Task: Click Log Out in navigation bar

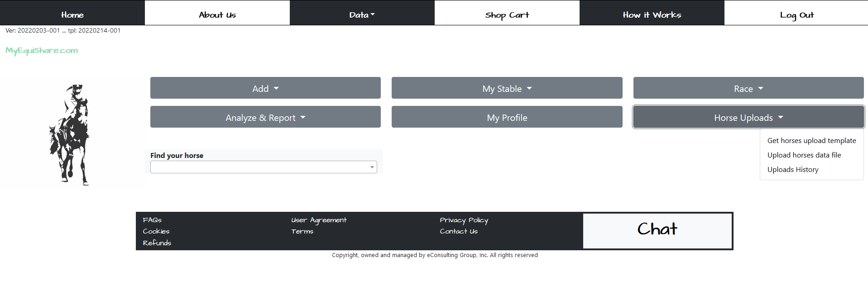Action: coord(796,15)
